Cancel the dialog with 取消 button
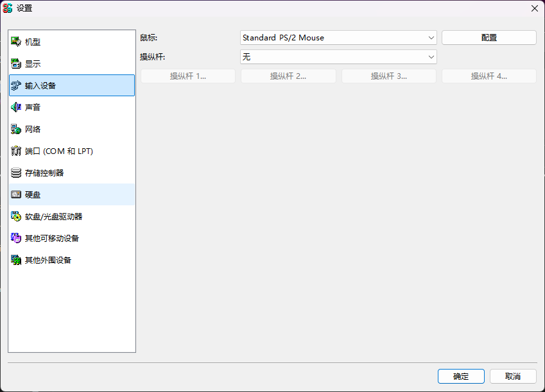This screenshot has height=392, width=545. point(513,377)
